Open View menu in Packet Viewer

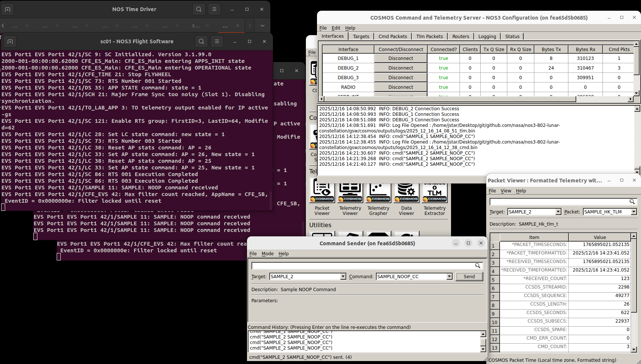[506, 191]
